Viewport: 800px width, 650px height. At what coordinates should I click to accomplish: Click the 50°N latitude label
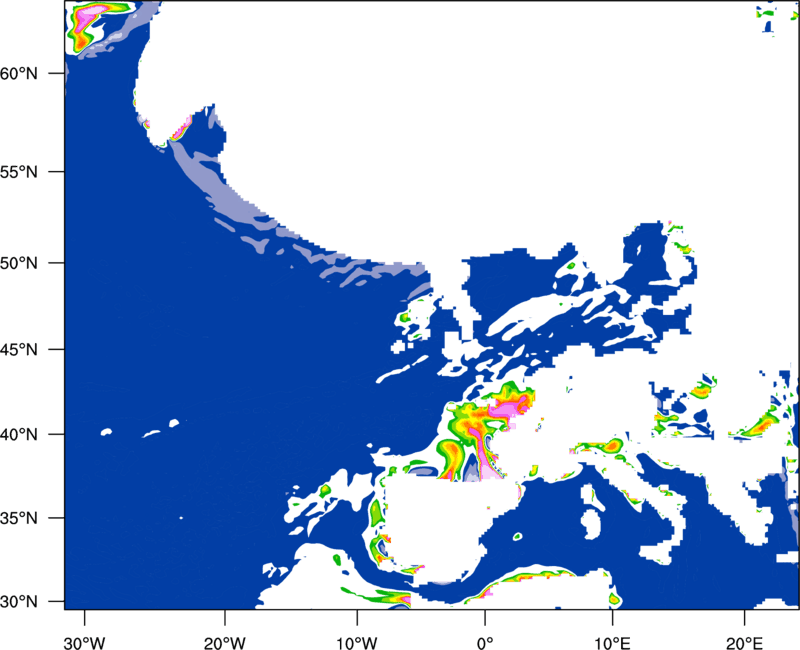coord(19,263)
